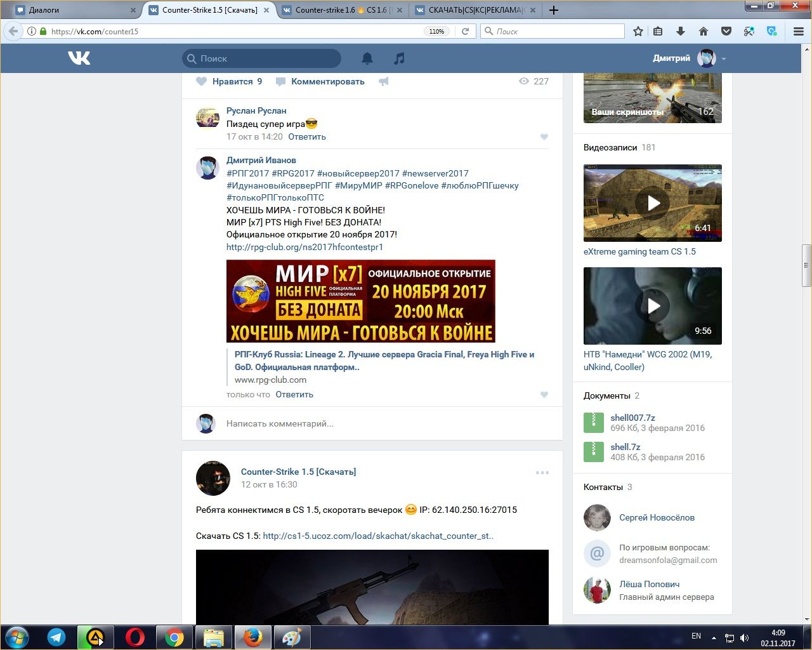Click Ответить under Руслан's comment

(x=307, y=136)
